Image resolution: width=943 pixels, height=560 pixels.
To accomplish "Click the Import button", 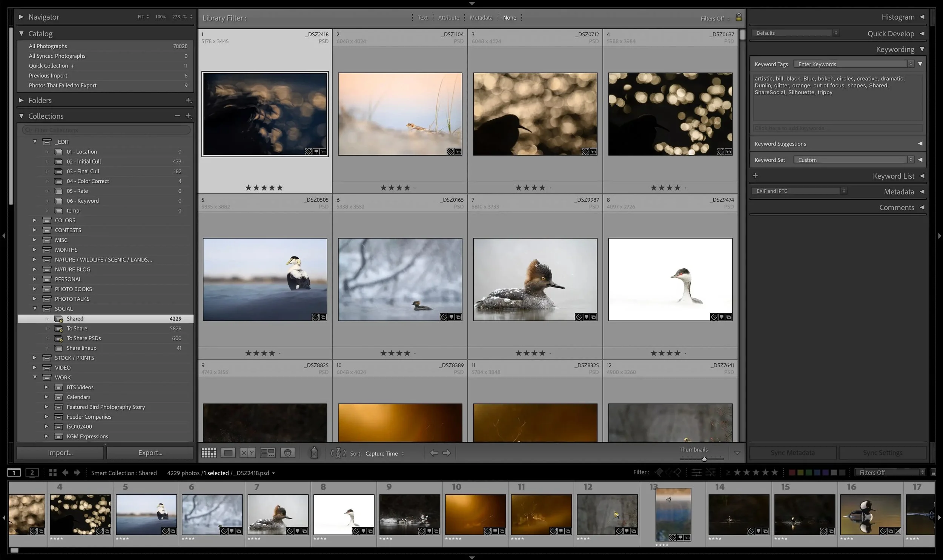I will 60,453.
